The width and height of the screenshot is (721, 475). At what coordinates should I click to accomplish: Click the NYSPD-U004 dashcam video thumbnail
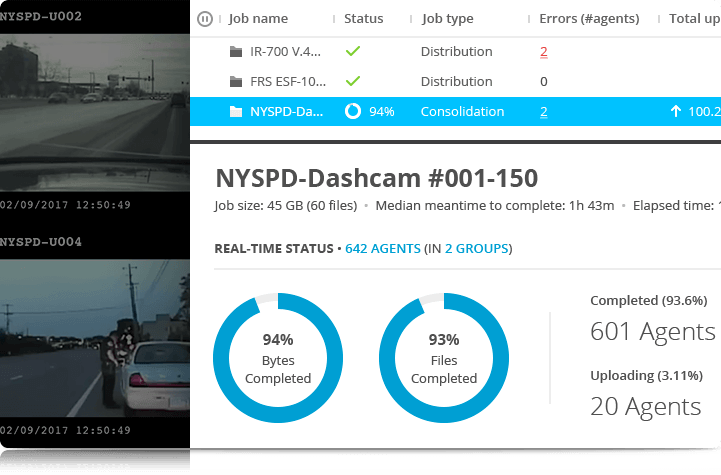pyautogui.click(x=95, y=338)
